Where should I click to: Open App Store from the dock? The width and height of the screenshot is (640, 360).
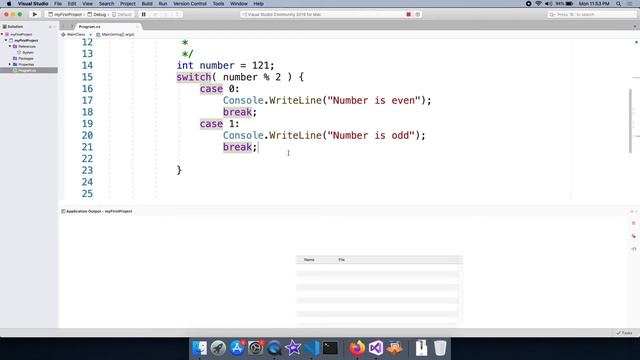coord(237,348)
